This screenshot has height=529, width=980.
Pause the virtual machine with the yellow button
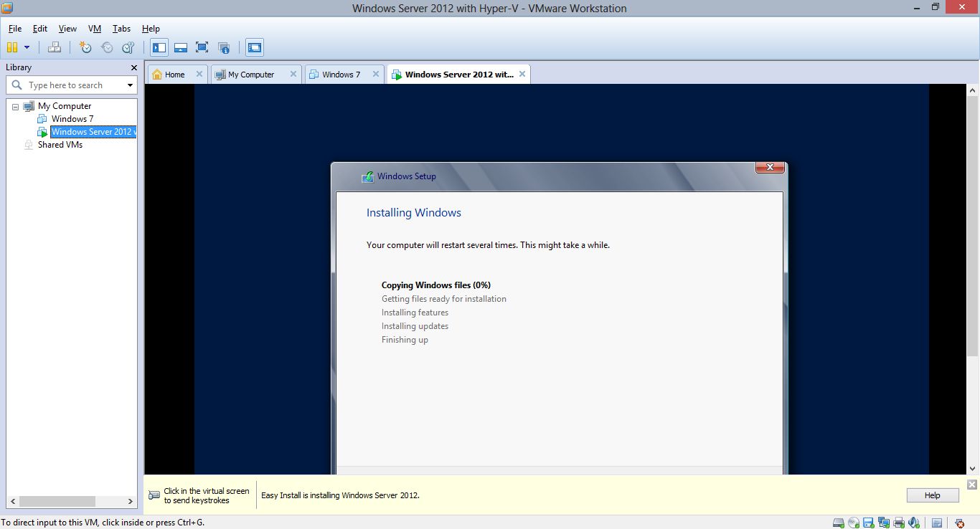click(12, 47)
